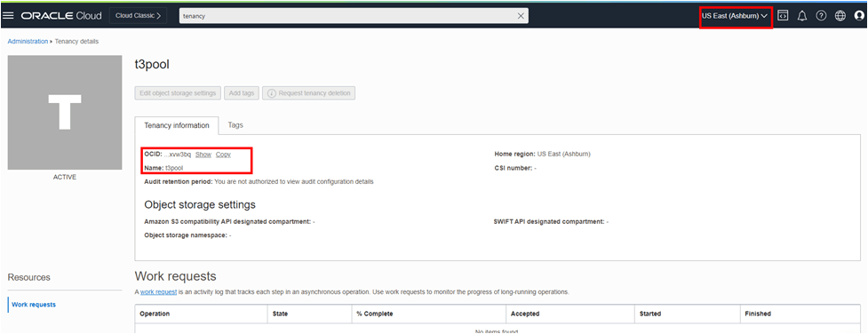868x334 pixels.
Task: Switch to the Tags tab
Action: pos(235,125)
